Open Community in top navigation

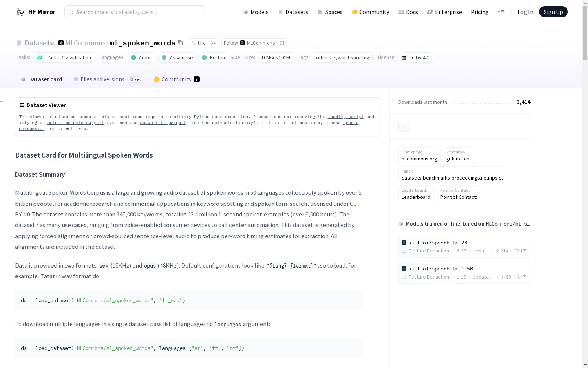tap(370, 12)
